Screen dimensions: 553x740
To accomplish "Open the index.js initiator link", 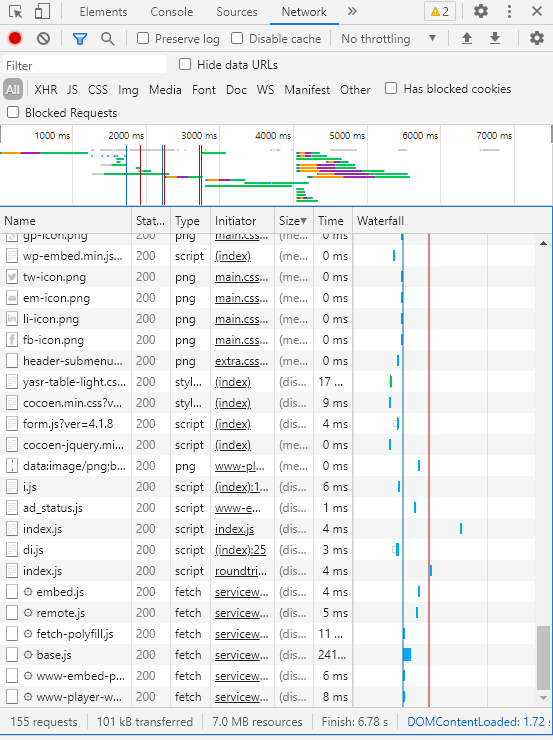I will coord(235,529).
